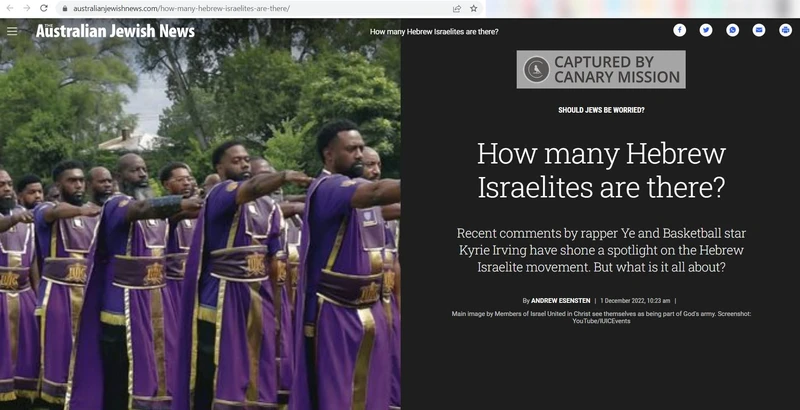Select the 'Should Jews be worried?' label
Viewport: 800px width, 410px height.
(601, 110)
